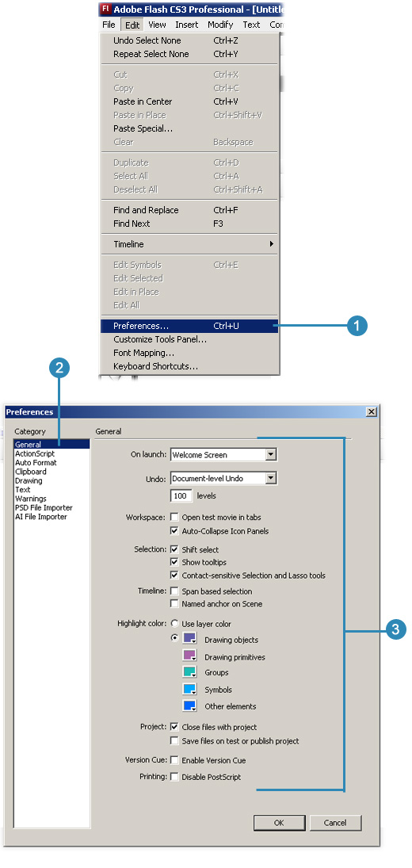The width and height of the screenshot is (412, 868).
Task: Open the Insert menu
Action: [187, 25]
